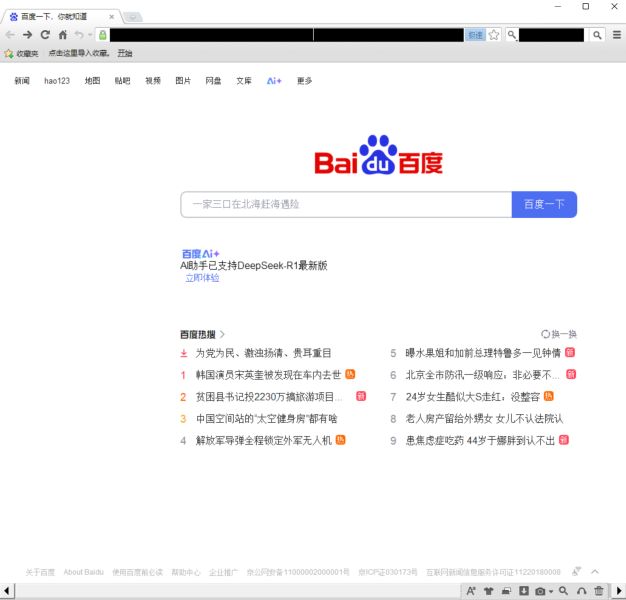Open 网盘 in the top navigation

click(213, 81)
